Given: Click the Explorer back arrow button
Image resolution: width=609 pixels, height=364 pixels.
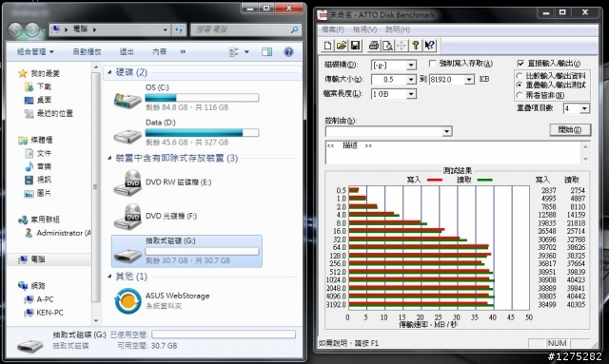Looking at the screenshot, I should 15,29.
